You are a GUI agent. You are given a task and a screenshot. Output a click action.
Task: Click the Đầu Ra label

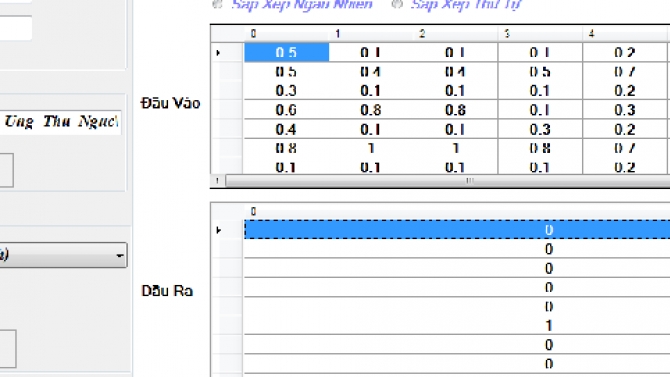pyautogui.click(x=167, y=291)
